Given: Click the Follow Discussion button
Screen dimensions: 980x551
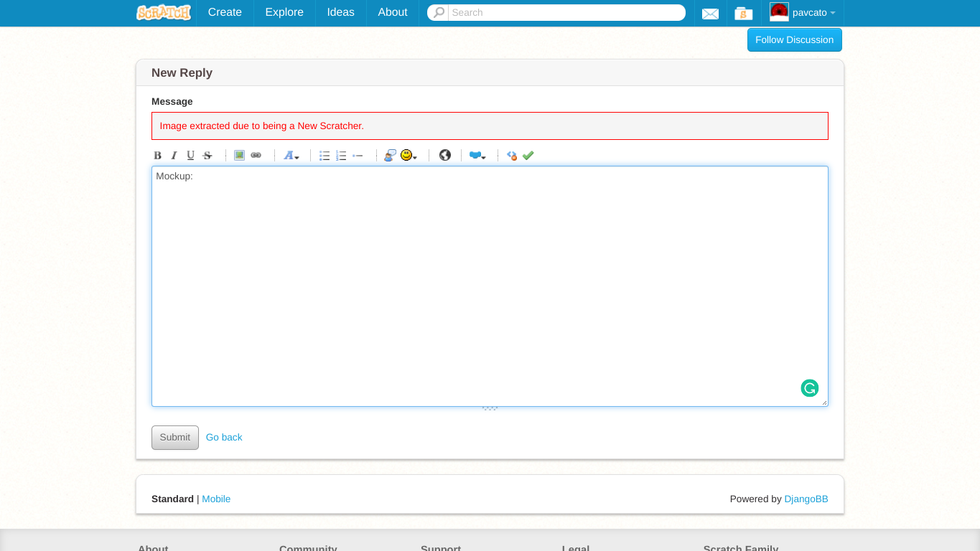Looking at the screenshot, I should point(794,40).
